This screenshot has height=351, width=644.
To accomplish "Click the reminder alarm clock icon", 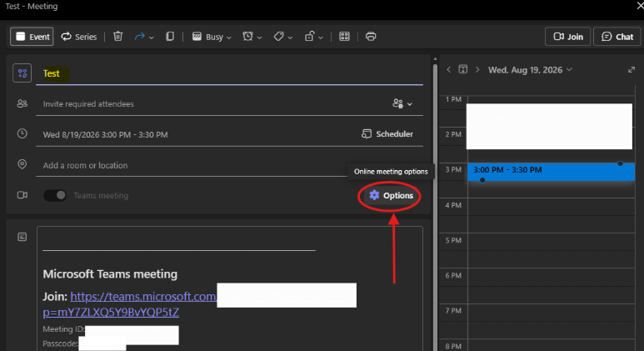I will (247, 37).
